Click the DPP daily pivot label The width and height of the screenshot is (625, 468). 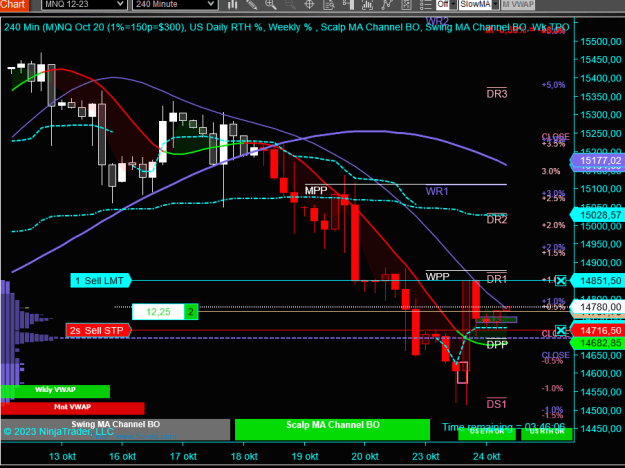(497, 345)
